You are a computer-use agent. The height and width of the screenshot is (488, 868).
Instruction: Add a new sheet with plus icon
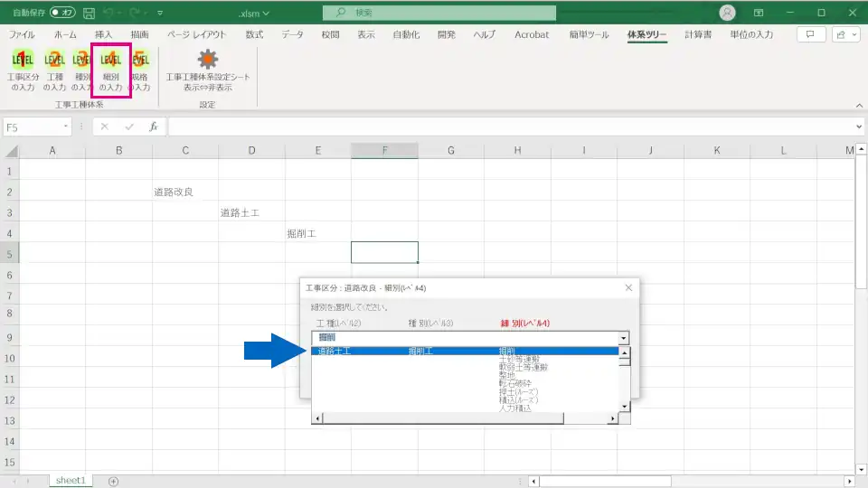(114, 482)
